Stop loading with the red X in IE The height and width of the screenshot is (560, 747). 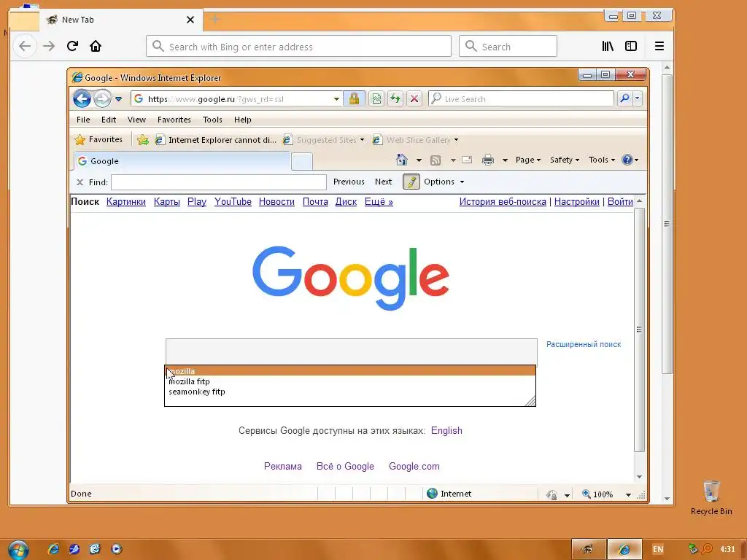414,99
